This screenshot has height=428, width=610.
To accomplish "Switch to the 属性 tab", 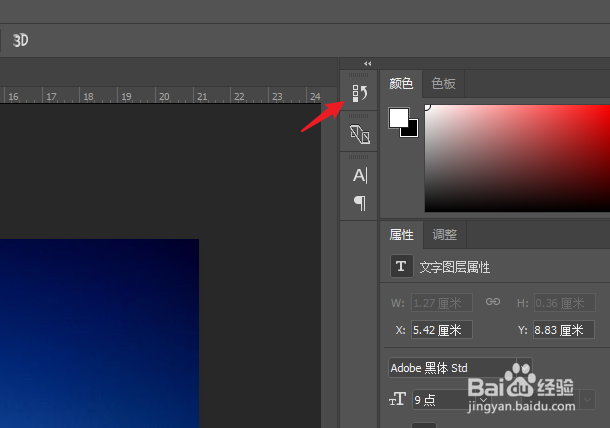I will click(401, 235).
